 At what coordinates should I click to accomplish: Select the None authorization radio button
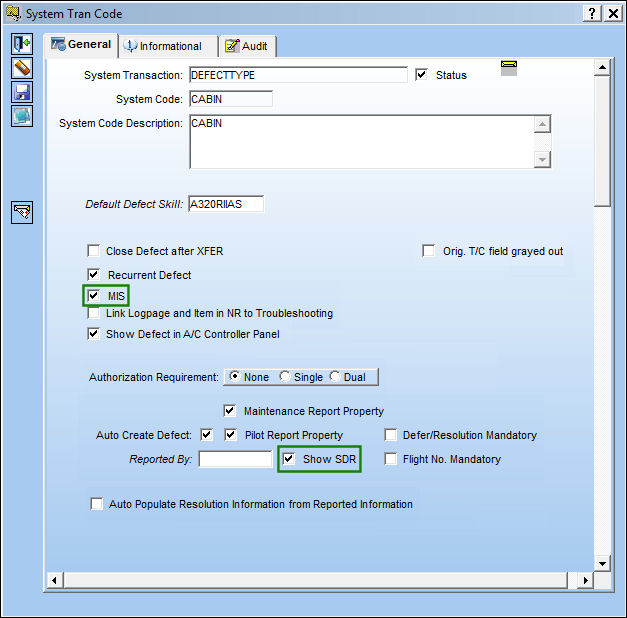(235, 377)
